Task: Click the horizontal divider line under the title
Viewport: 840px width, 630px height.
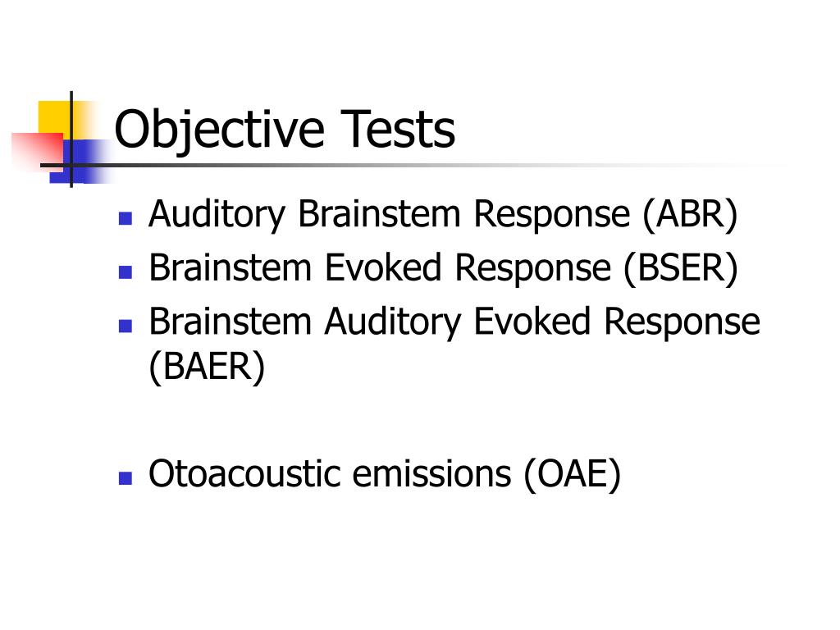Action: click(413, 166)
